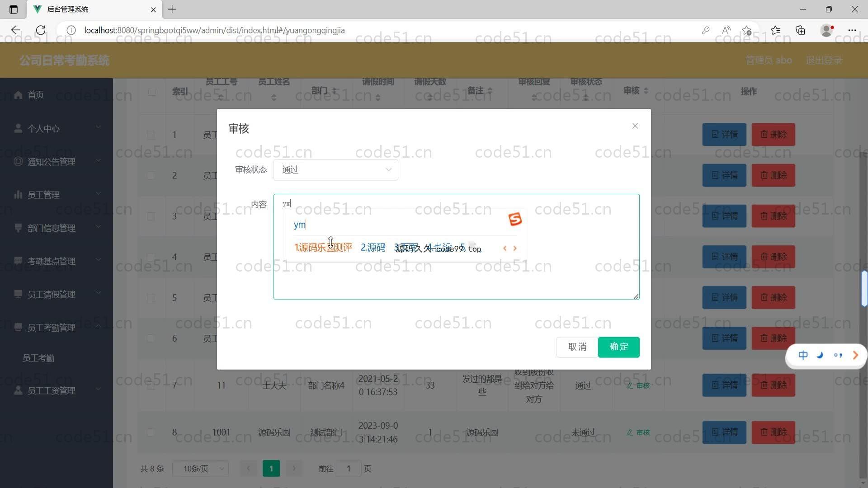Viewport: 868px width, 488px height.
Task: Toggle IME punctuation icon
Action: [x=838, y=356]
